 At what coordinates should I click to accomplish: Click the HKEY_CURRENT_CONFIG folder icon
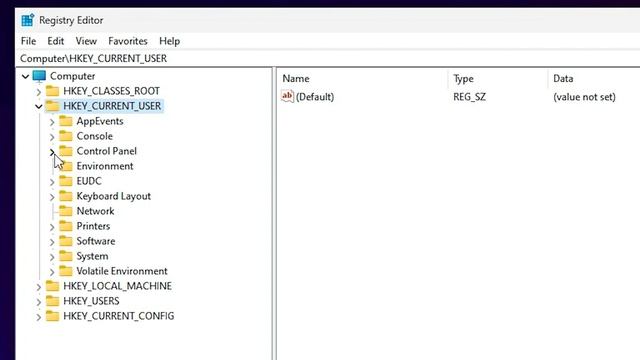[52, 316]
